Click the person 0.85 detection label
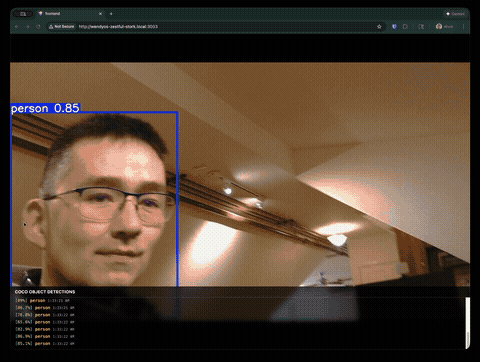This screenshot has width=480, height=362. click(46, 108)
